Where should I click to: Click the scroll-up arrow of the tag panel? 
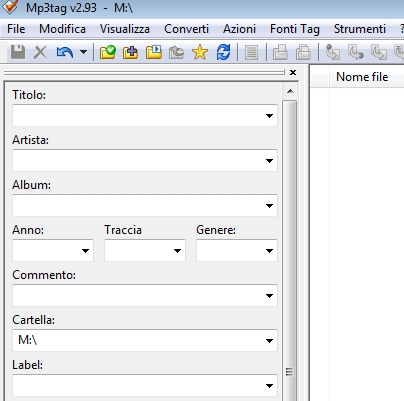coord(290,91)
